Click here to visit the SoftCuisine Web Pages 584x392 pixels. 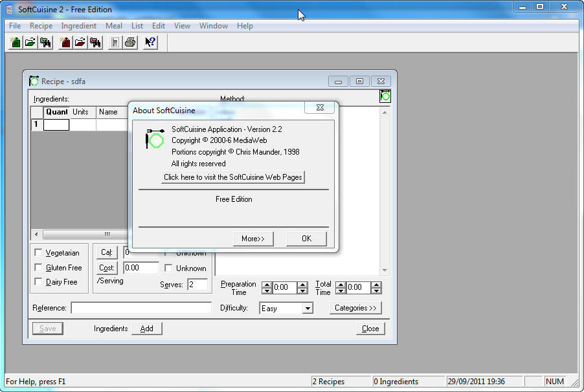(233, 177)
